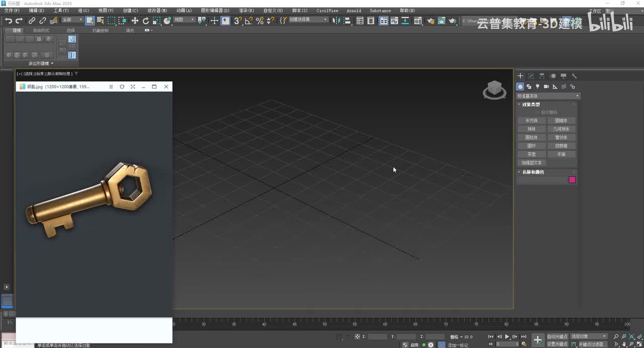
Task: Collapse the 对象类型 rollout
Action: pyautogui.click(x=531, y=105)
